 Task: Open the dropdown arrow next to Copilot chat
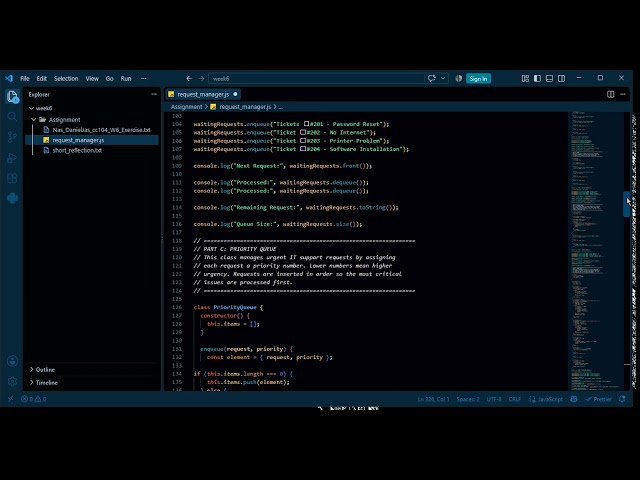(443, 78)
